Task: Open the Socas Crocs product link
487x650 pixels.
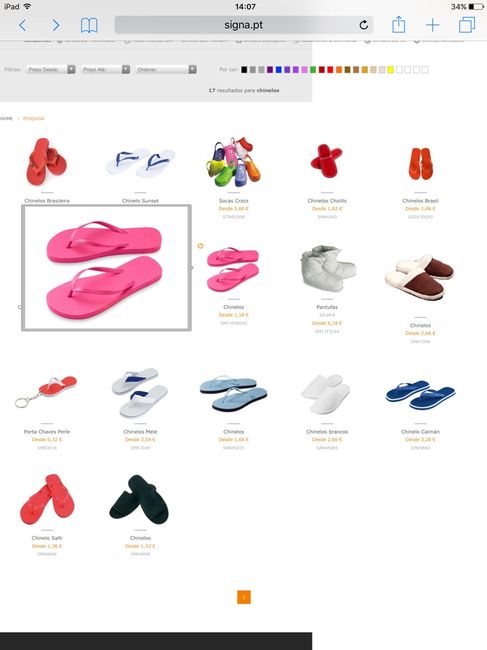Action: click(233, 201)
